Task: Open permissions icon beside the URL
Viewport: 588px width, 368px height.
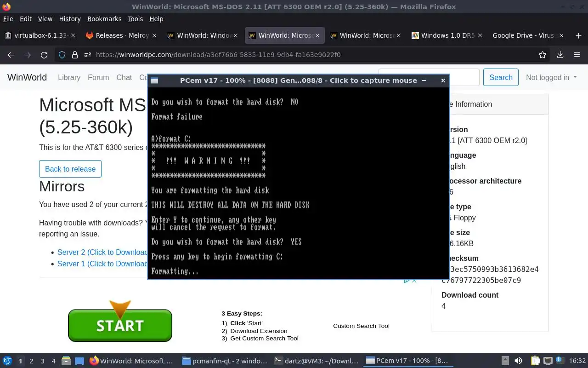Action: point(88,55)
